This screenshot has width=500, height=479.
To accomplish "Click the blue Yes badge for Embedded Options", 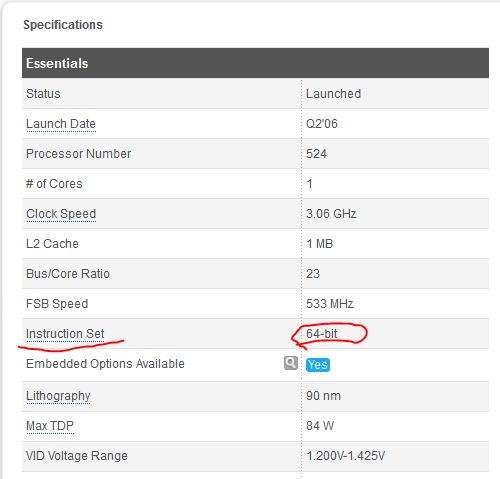I will click(318, 365).
